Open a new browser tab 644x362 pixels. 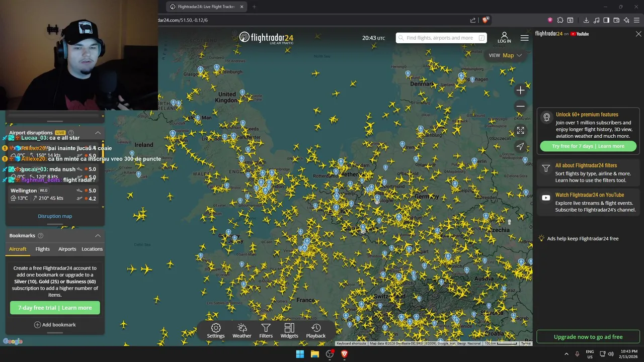coord(254,7)
